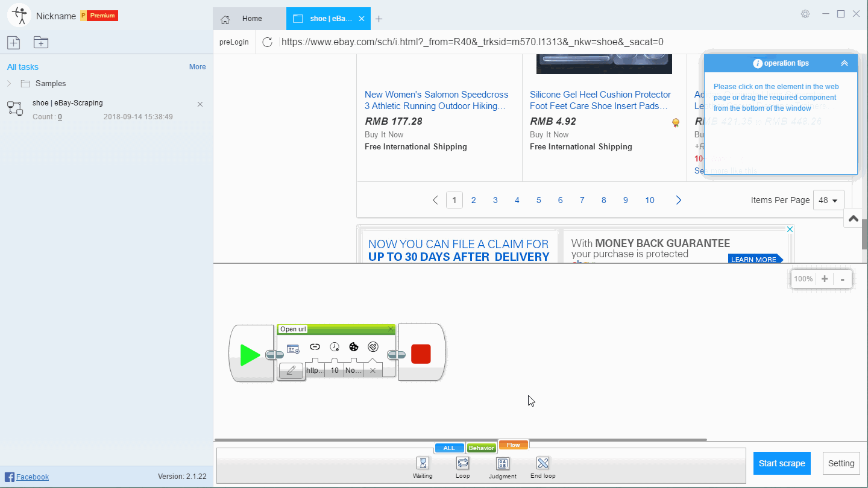Click the scroll-to-top arrow button
Screen dimensions: 868x488
(854, 219)
